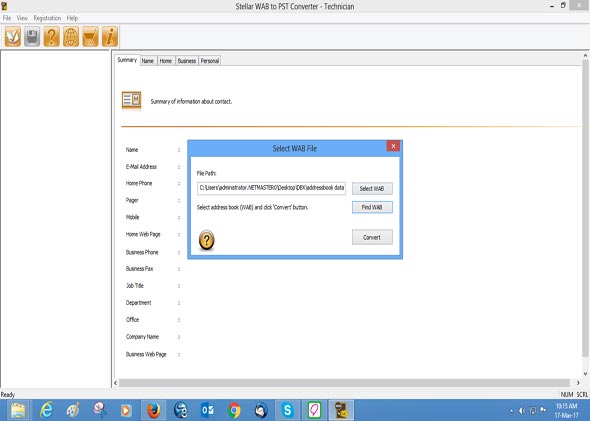Image resolution: width=590 pixels, height=421 pixels.
Task: Close the Select WAB File dialog
Action: 393,146
